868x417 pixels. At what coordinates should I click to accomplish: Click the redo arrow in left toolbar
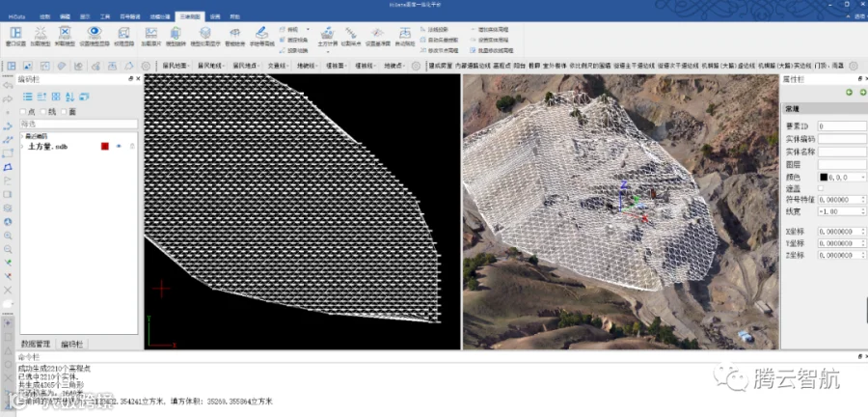8,99
